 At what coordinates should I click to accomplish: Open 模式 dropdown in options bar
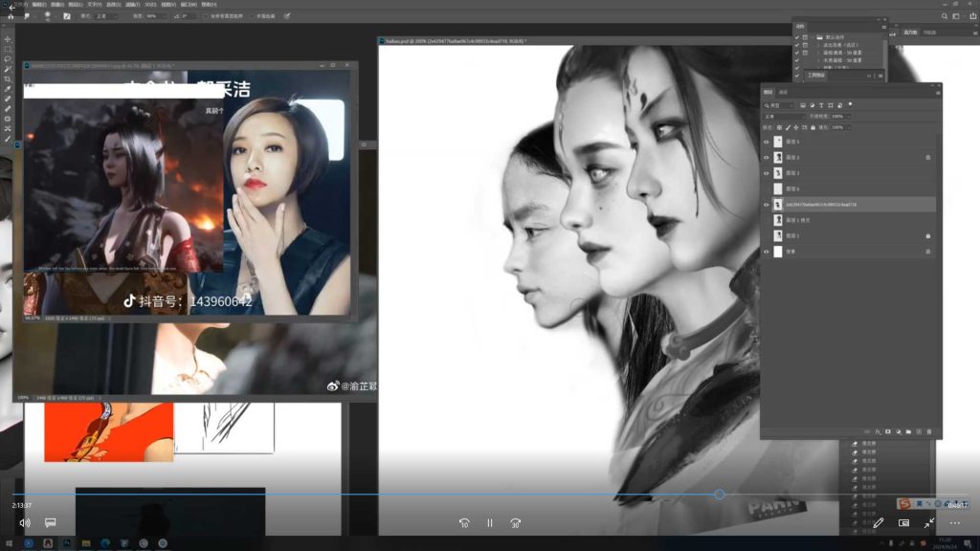pyautogui.click(x=106, y=16)
